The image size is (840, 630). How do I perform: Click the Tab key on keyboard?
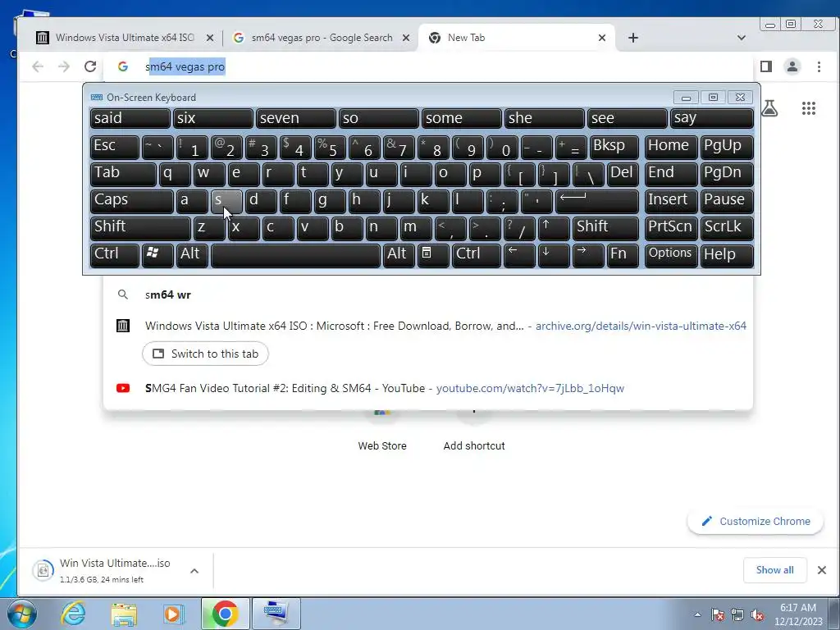coord(123,174)
